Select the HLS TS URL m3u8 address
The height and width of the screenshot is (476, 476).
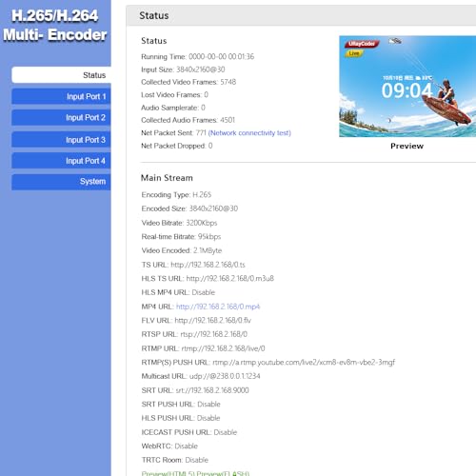[x=229, y=279]
